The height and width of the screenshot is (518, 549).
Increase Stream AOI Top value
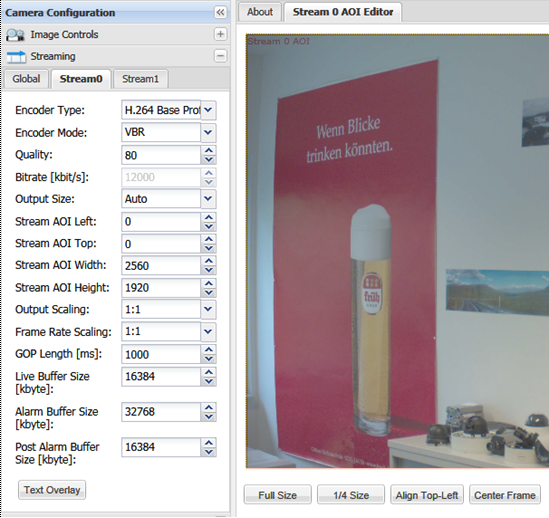209,239
